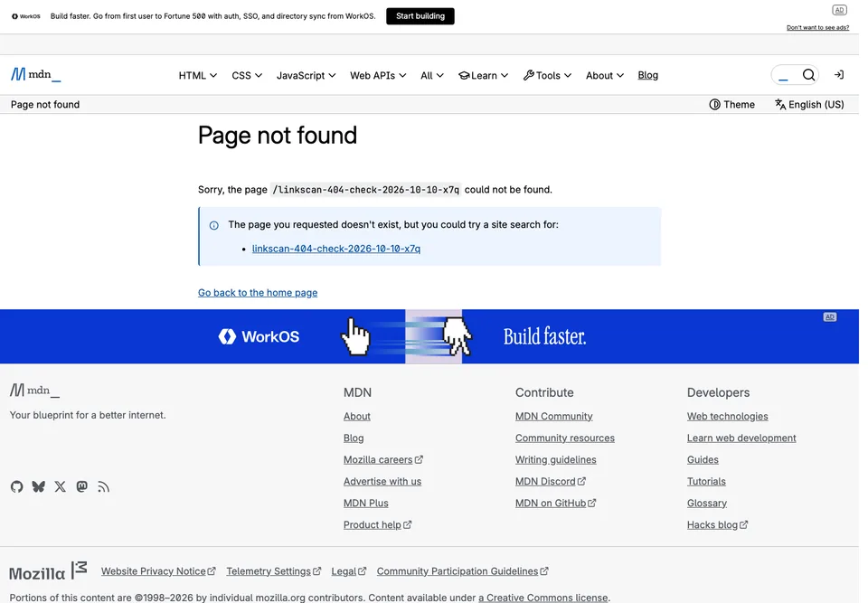Expand the About menu in header

tap(605, 75)
